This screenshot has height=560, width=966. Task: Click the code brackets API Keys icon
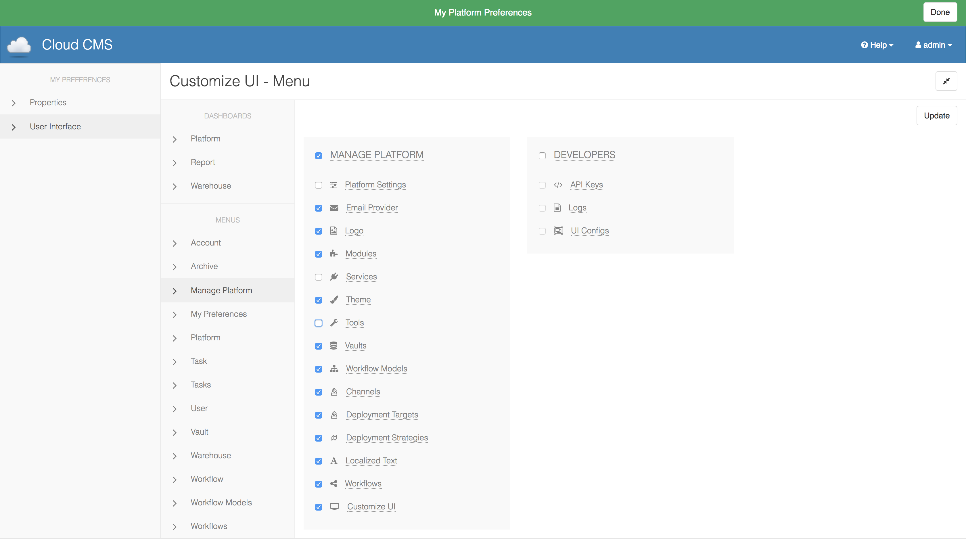click(x=558, y=185)
